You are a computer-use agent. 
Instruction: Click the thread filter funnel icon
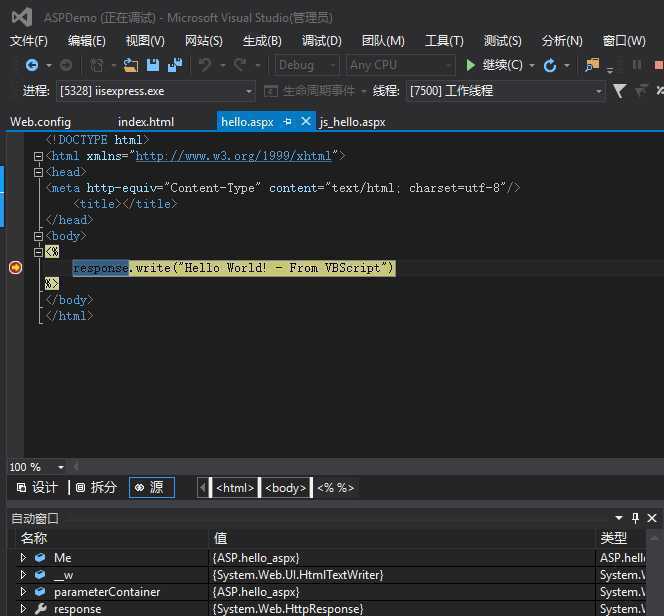(x=619, y=91)
